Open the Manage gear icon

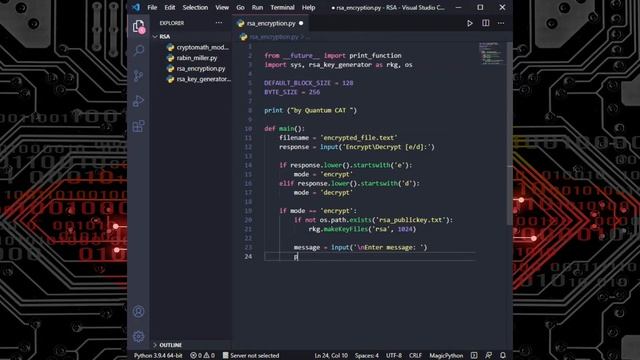[x=139, y=336]
